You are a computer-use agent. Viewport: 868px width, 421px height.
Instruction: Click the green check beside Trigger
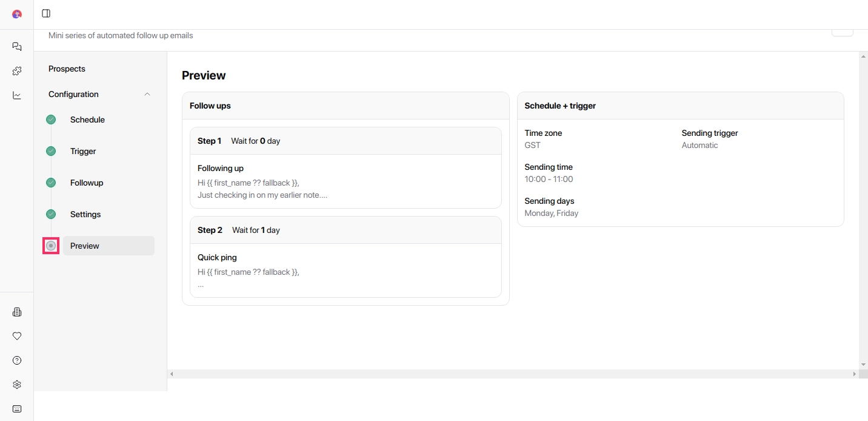51,151
